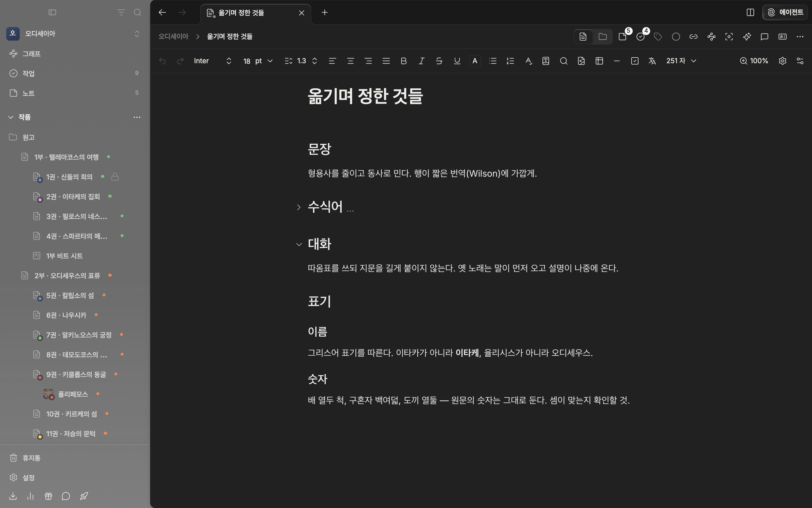
Task: Open the 오디세이아 project switcher
Action: (75, 34)
